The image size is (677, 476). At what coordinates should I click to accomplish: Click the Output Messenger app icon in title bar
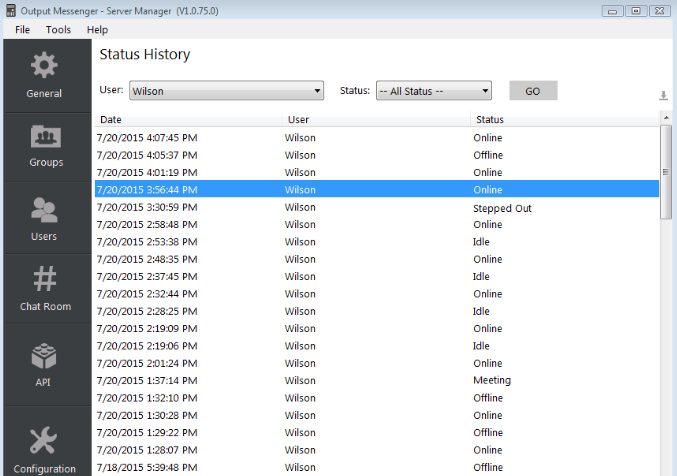coord(11,11)
